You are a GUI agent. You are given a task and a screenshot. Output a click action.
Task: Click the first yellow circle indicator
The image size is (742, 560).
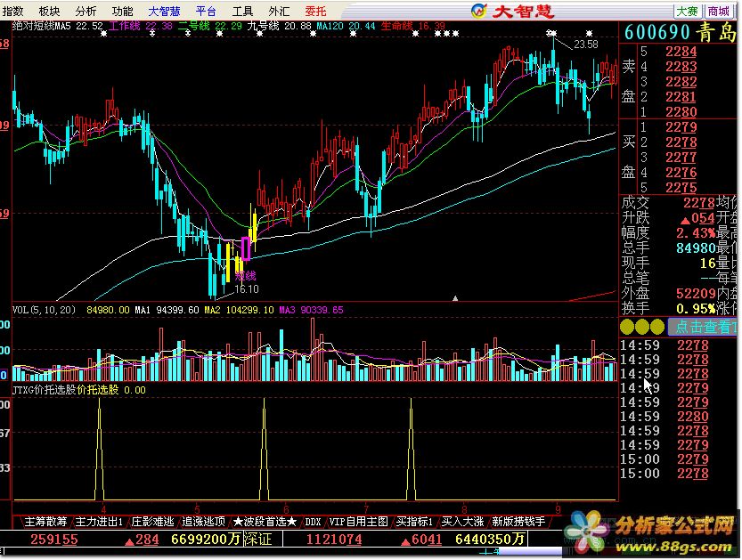point(627,327)
